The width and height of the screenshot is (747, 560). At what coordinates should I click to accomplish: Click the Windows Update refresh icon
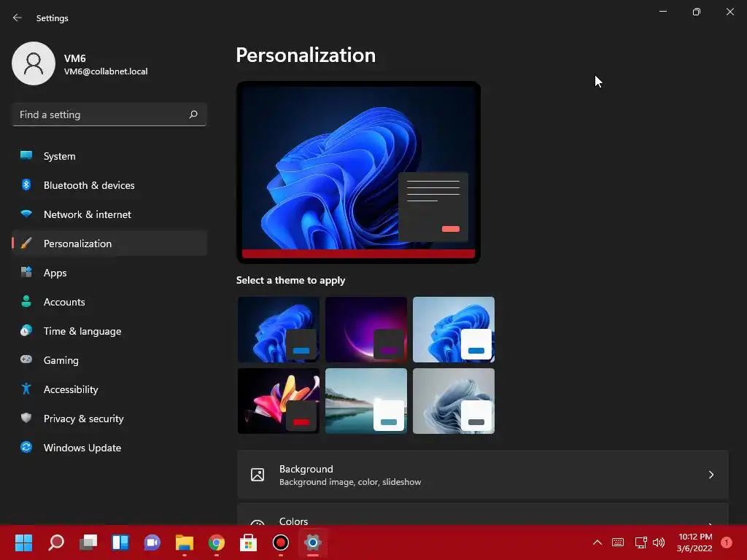(x=26, y=447)
